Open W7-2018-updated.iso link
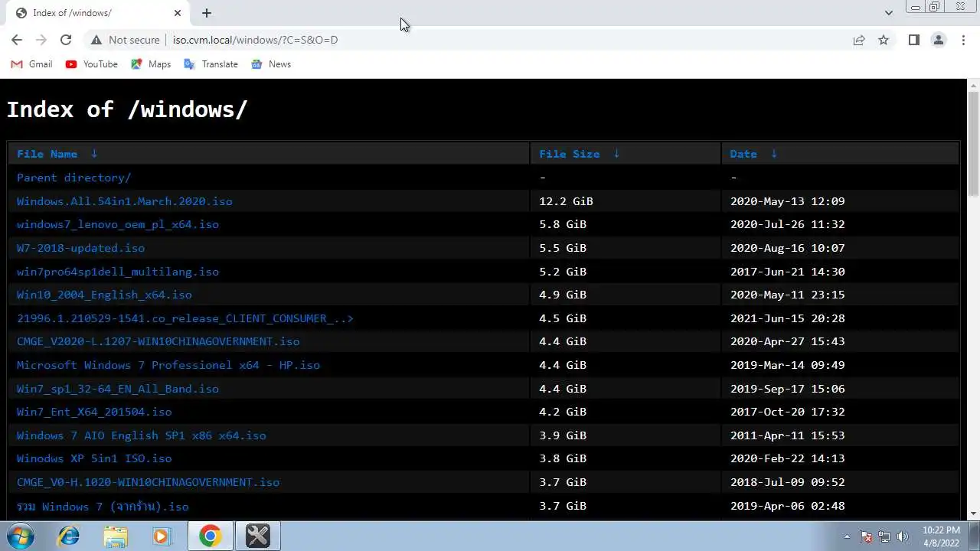The width and height of the screenshot is (980, 551). point(80,248)
